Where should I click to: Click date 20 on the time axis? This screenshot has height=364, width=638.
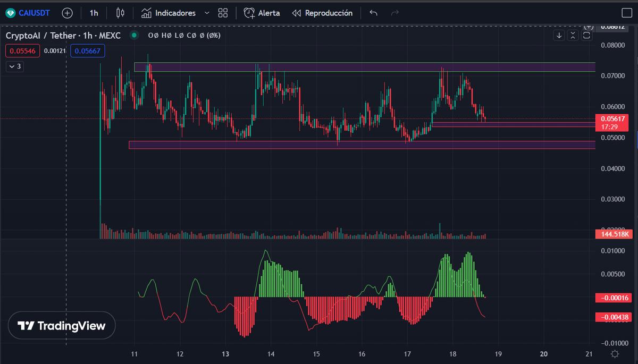pyautogui.click(x=543, y=354)
